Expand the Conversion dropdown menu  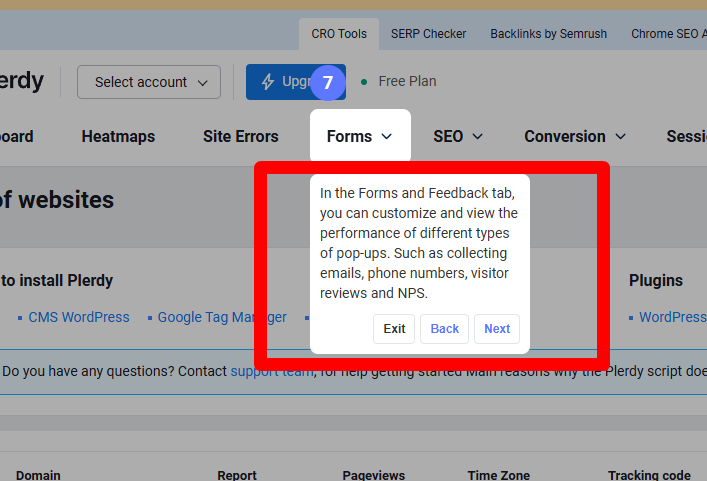click(x=575, y=136)
